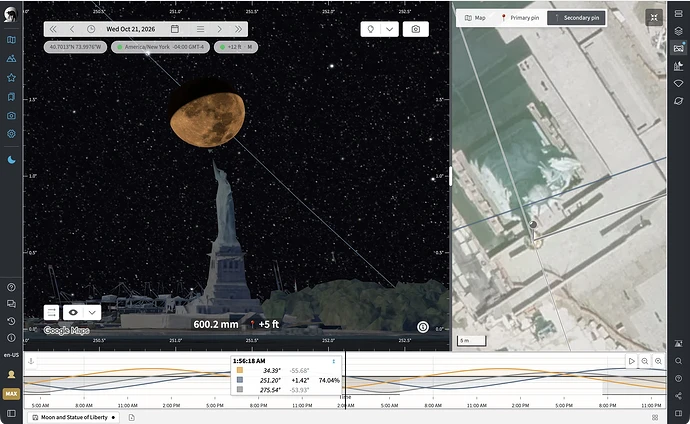Expand the dropdown beside the eye button
The image size is (690, 424).
(92, 312)
